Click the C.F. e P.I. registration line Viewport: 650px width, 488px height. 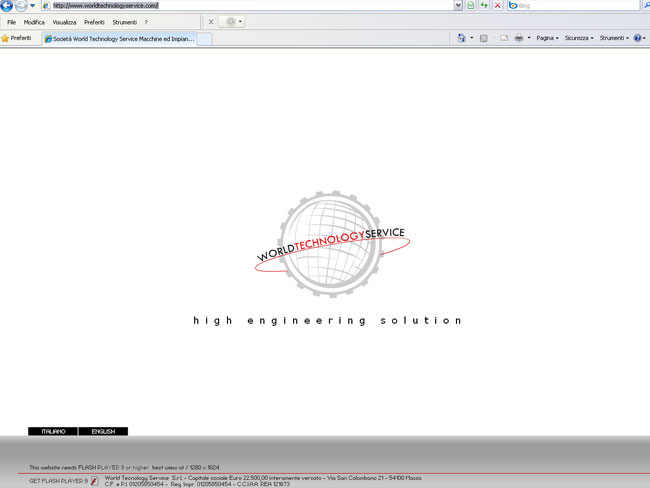pyautogui.click(x=197, y=484)
